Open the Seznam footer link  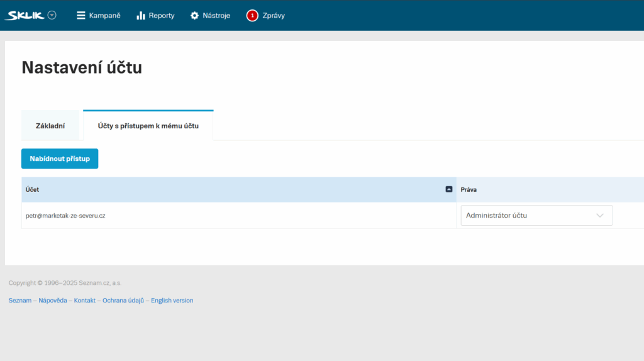point(19,301)
